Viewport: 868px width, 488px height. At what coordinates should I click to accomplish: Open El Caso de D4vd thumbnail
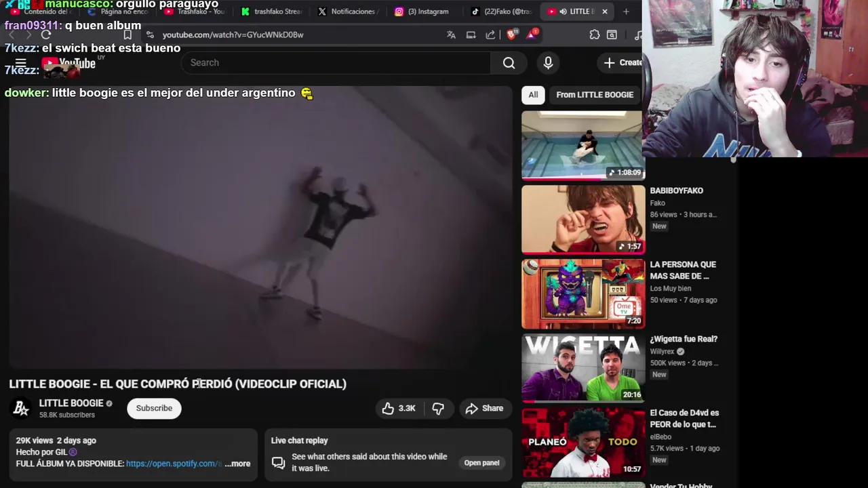coord(583,442)
